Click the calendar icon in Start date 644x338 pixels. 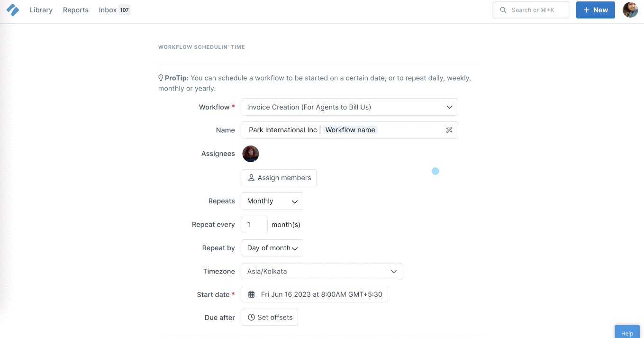click(x=252, y=294)
